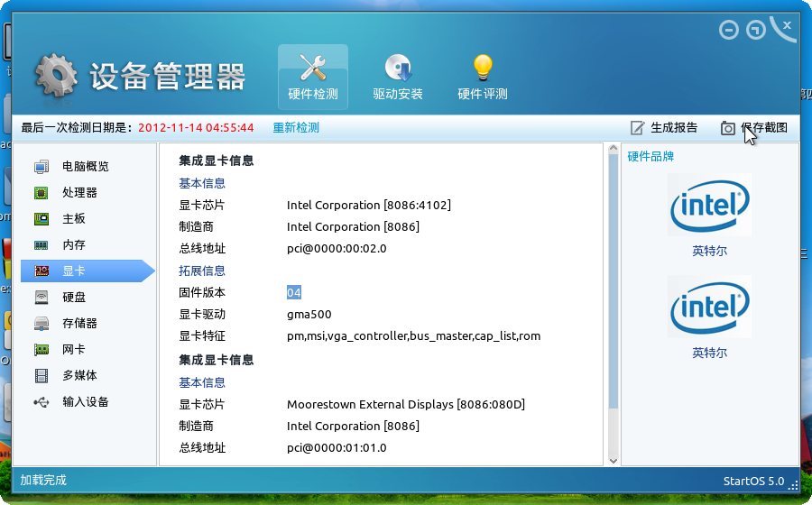The height and width of the screenshot is (505, 812).
Task: Click the bus address pci@0000:00:02.0
Action: point(337,249)
